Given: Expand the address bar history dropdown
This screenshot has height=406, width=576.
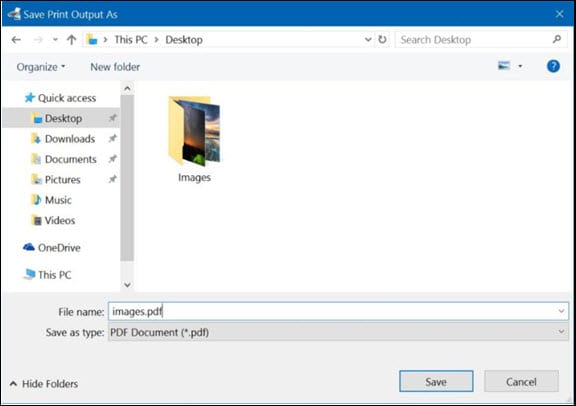Looking at the screenshot, I should 368,39.
